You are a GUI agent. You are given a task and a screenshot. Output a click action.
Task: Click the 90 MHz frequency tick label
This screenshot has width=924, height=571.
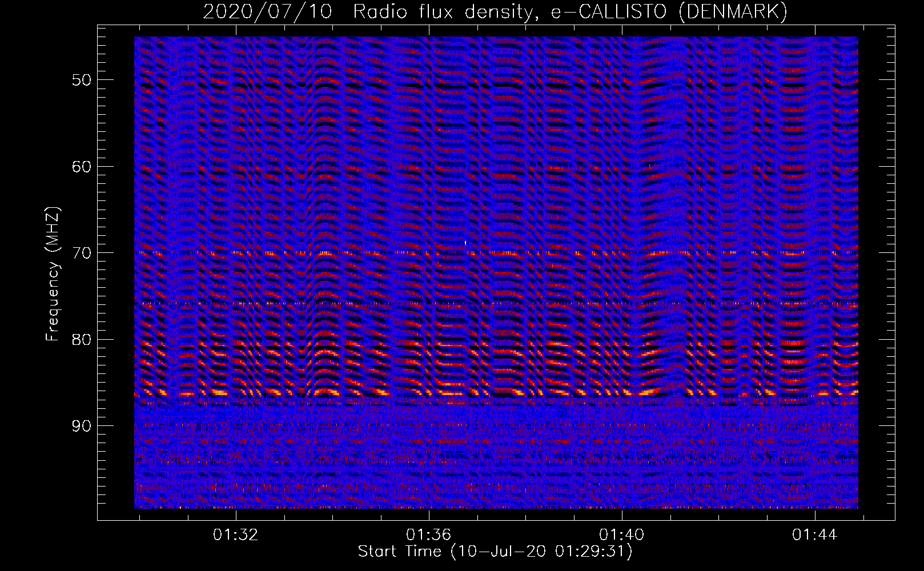82,426
